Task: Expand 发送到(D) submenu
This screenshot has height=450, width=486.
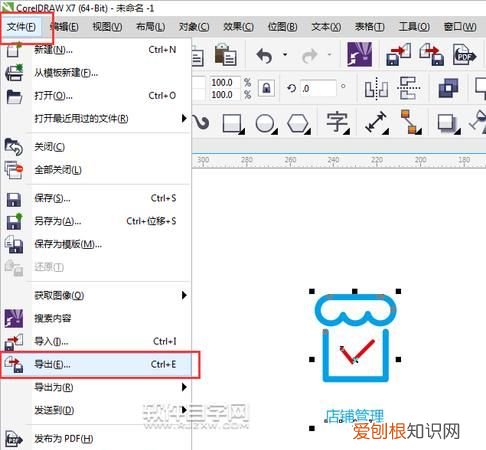Action: click(x=97, y=410)
